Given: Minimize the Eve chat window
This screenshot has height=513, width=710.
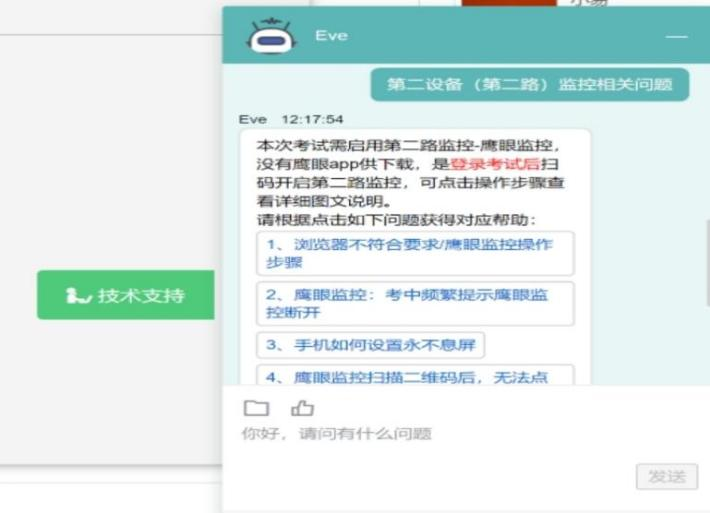Looking at the screenshot, I should point(677,37).
